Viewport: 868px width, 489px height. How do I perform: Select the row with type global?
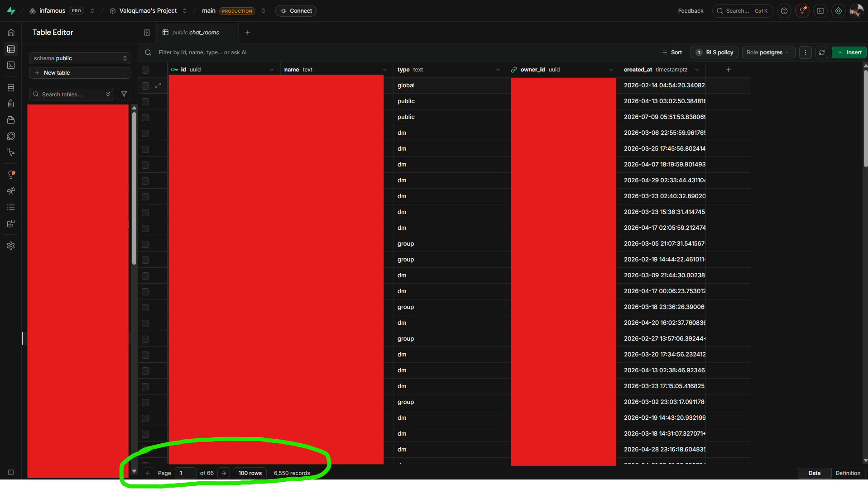click(x=145, y=86)
